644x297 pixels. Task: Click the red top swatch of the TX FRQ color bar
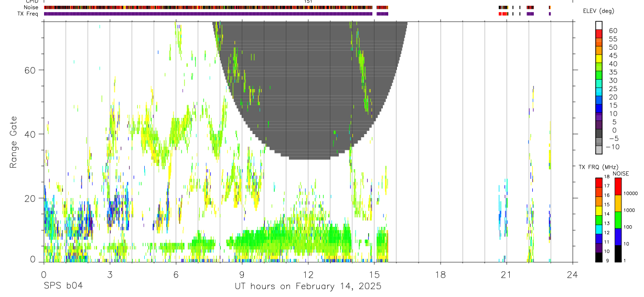(x=599, y=183)
